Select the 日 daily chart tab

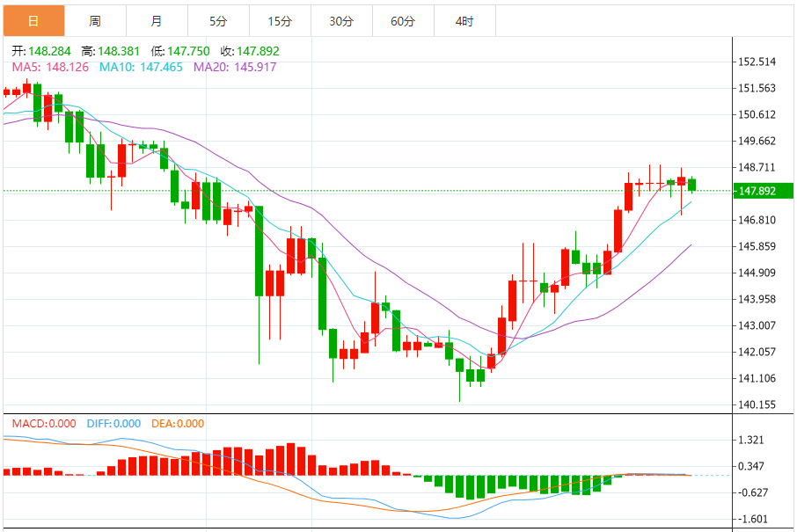pos(34,21)
